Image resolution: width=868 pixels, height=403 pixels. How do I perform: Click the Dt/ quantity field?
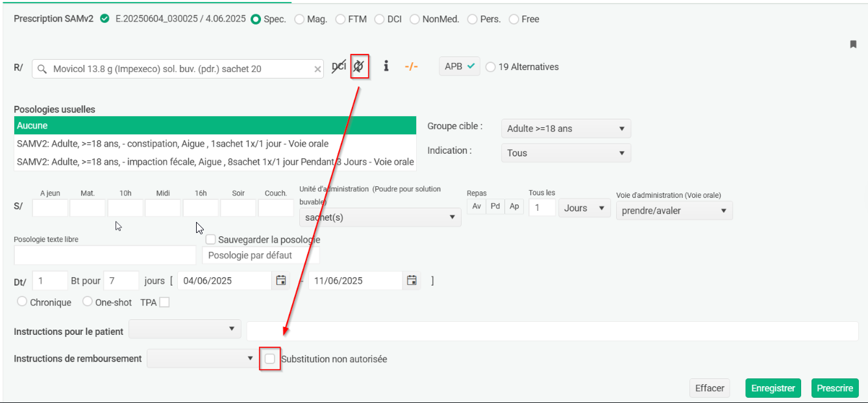point(50,280)
